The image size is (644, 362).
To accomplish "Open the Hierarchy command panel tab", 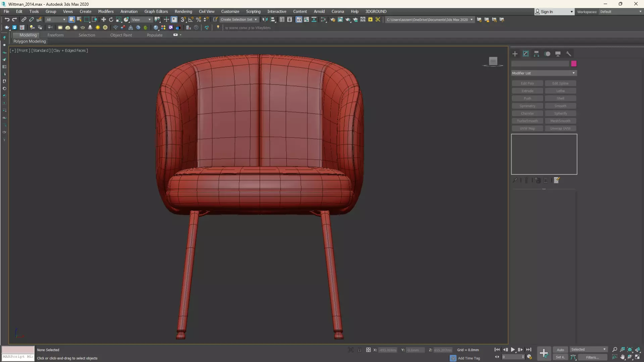I will tap(536, 54).
